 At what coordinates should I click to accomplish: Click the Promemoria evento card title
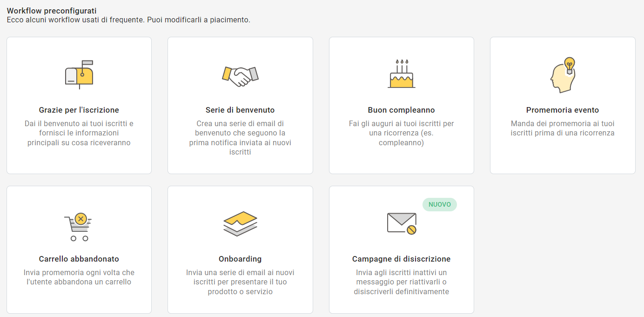pos(562,111)
